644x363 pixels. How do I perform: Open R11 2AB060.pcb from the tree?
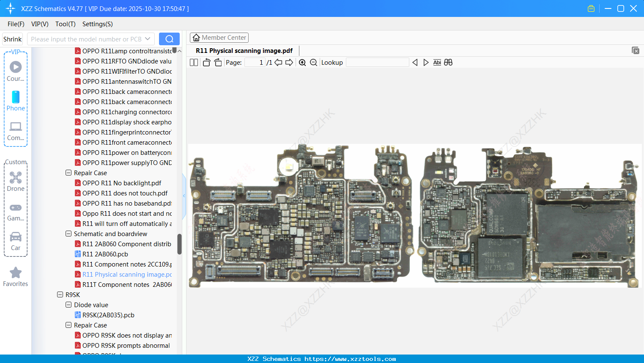tap(106, 254)
